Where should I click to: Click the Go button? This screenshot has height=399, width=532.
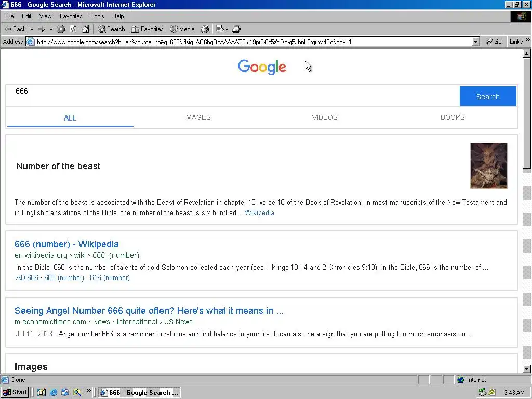494,42
